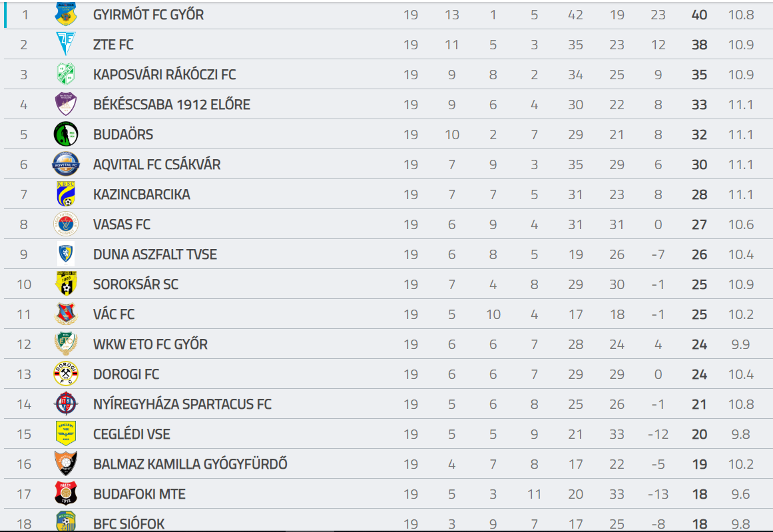Image resolution: width=773 pixels, height=532 pixels.
Task: Click the Békéscsaba 1912 Előre purple crest
Action: 65,104
